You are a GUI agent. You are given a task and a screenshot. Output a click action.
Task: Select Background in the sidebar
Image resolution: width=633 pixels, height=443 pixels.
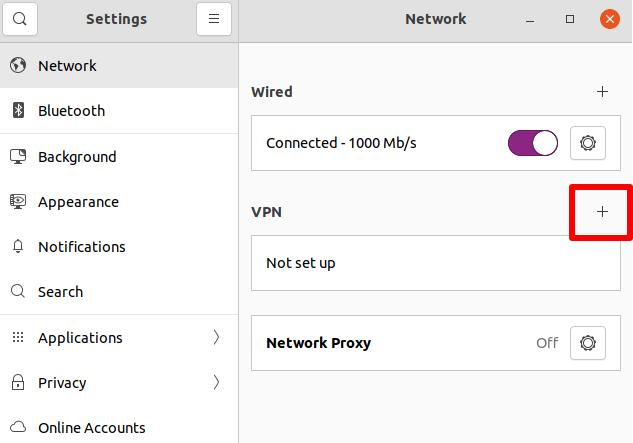pos(77,157)
